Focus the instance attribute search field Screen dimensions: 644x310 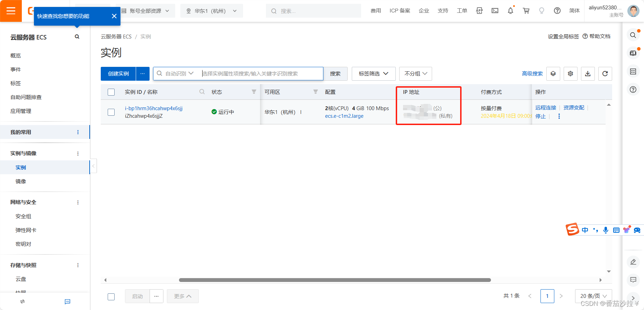click(261, 74)
